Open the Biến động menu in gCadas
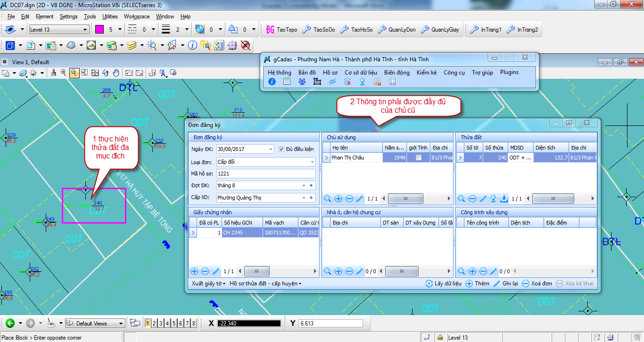This screenshot has height=342, width=644. 396,73
